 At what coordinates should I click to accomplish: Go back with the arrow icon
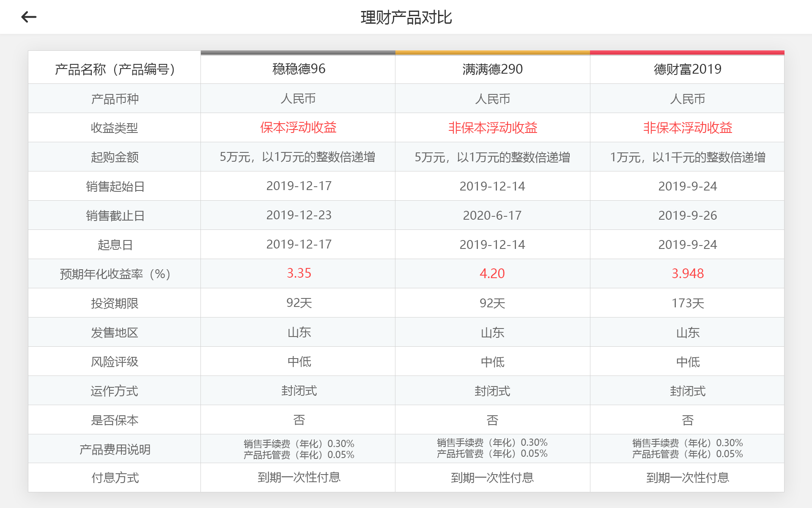pos(29,17)
